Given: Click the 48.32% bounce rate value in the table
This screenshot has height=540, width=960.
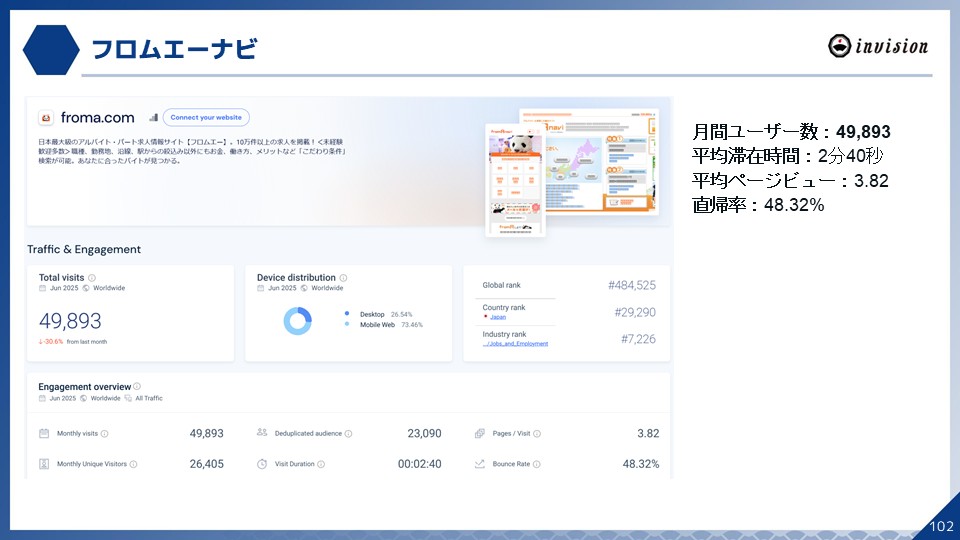Looking at the screenshot, I should [x=641, y=464].
